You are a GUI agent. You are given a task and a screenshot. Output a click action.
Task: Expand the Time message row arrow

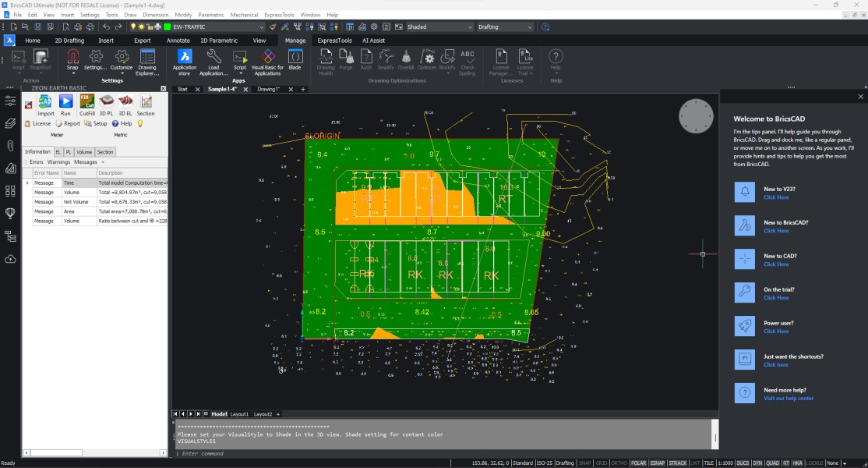pyautogui.click(x=27, y=183)
